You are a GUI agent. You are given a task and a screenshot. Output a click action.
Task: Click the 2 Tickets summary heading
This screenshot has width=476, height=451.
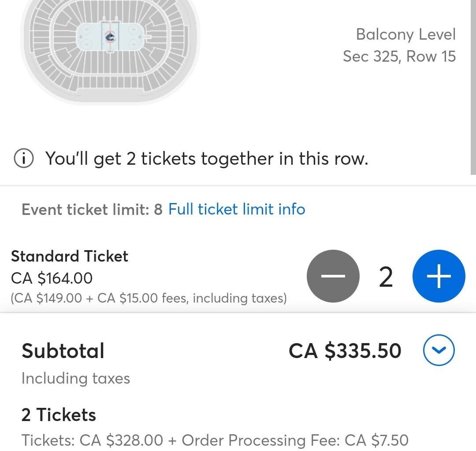click(x=59, y=415)
